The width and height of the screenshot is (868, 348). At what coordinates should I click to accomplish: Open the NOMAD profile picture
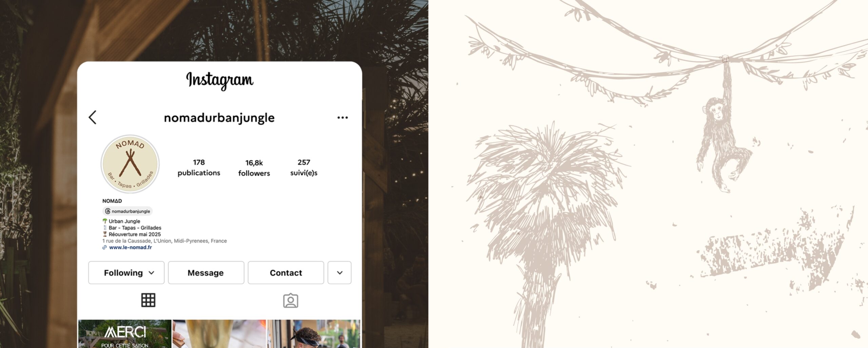click(x=130, y=164)
